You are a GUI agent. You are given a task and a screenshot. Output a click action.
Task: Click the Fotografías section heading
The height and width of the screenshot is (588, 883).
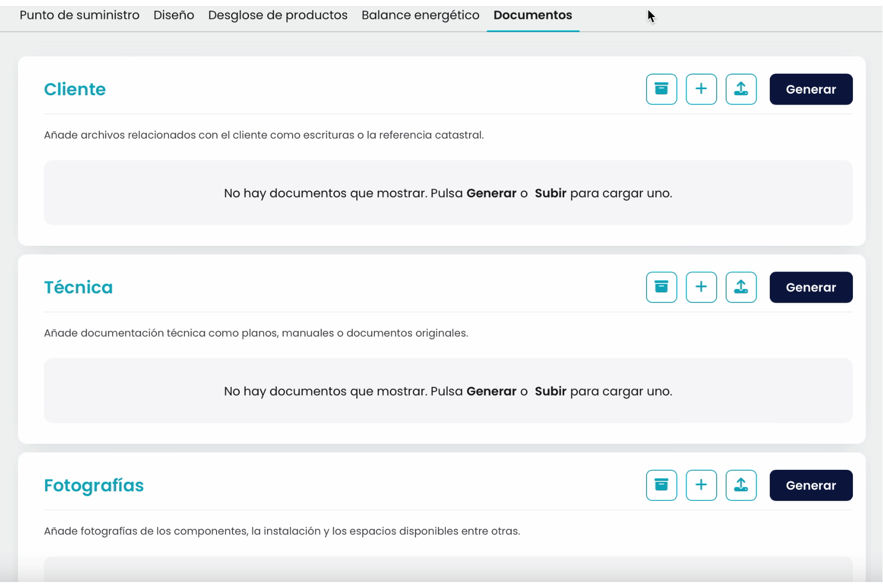pyautogui.click(x=94, y=485)
